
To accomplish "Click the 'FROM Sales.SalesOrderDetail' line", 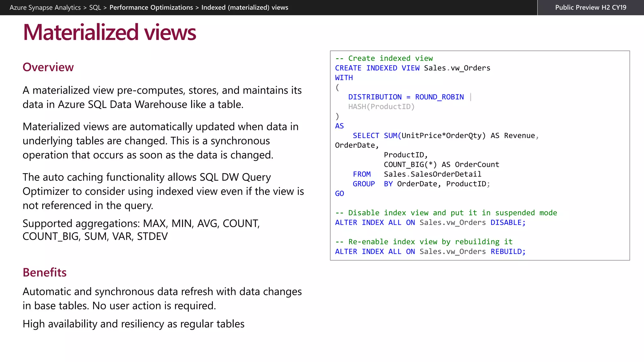I will point(417,174).
